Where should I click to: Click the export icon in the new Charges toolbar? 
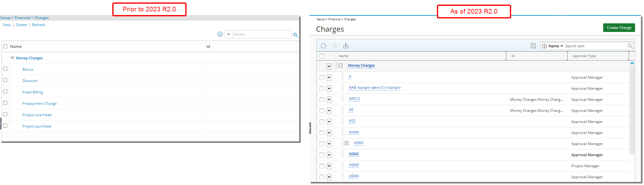(346, 46)
